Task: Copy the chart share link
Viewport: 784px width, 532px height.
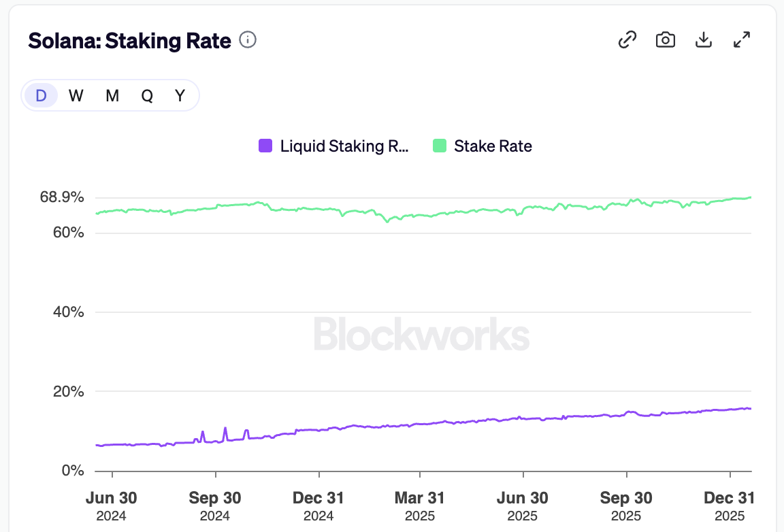Action: 626,39
